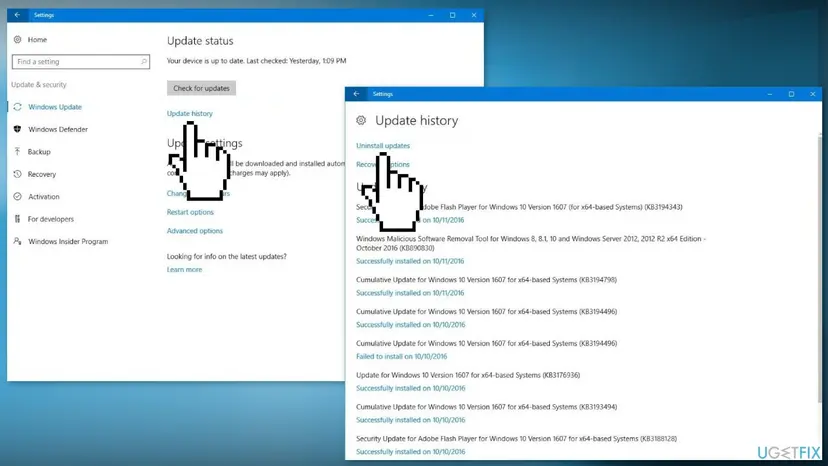The image size is (828, 466).
Task: Minimize the rear Settings window
Action: pyautogui.click(x=431, y=15)
